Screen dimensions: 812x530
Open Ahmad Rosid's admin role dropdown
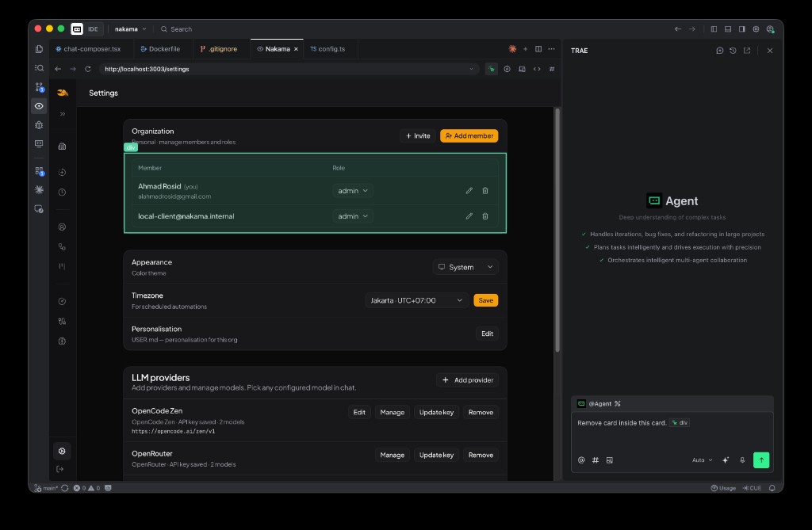point(353,190)
